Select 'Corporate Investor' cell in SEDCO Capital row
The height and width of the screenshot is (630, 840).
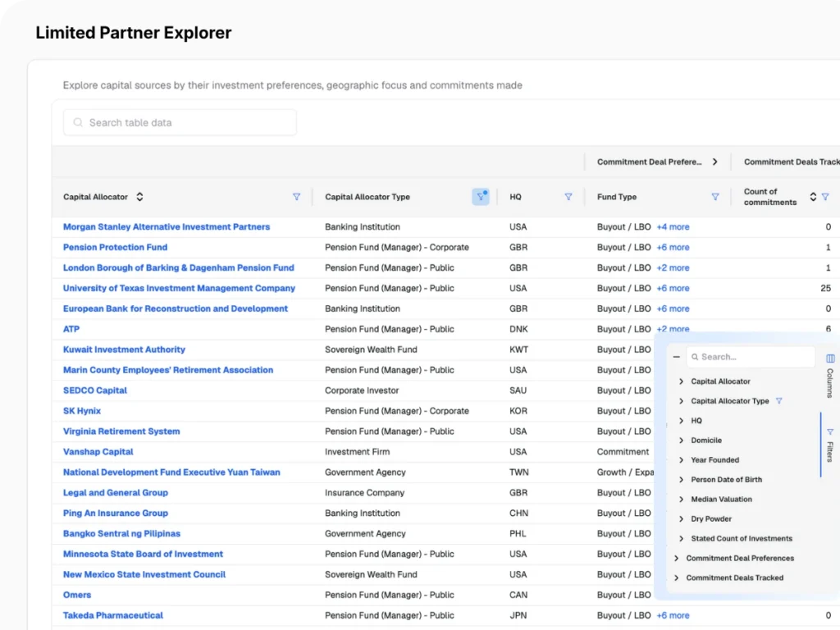pos(362,390)
